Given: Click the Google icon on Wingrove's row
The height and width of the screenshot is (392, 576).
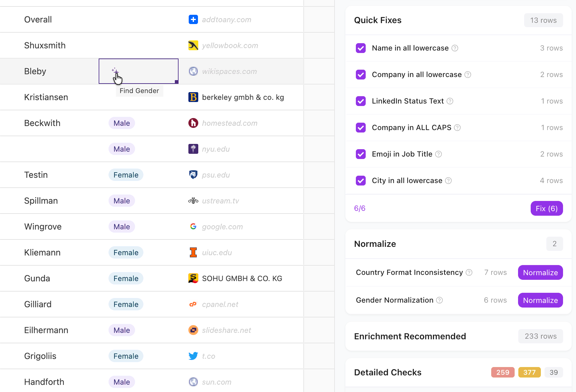Looking at the screenshot, I should coord(193,227).
